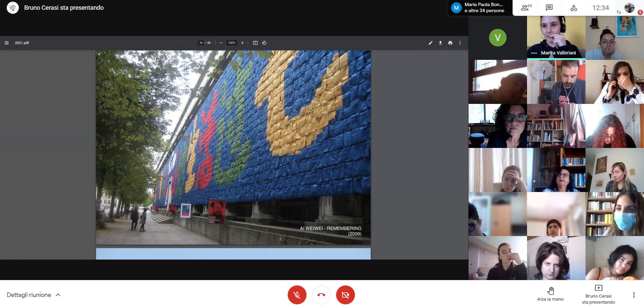Select the PDF annotate pencil icon

pos(430,43)
